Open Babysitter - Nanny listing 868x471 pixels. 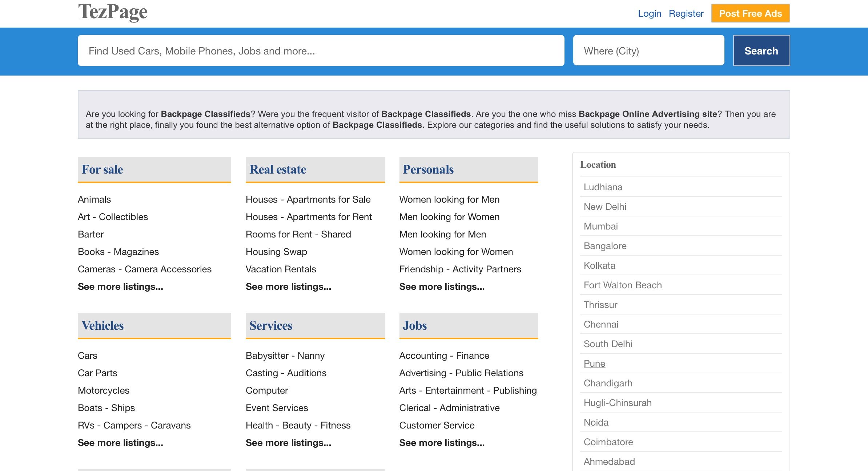[x=285, y=355]
